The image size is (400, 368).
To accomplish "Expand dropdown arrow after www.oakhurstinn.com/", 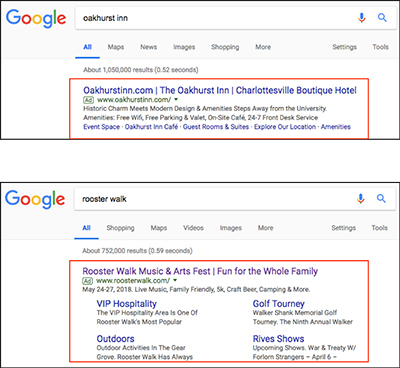I will click(176, 99).
